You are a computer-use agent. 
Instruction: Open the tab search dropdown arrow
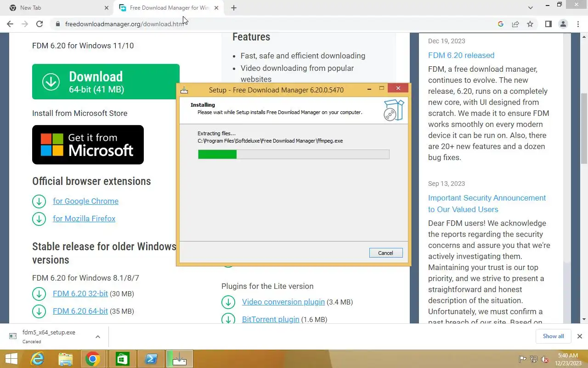coord(531,8)
